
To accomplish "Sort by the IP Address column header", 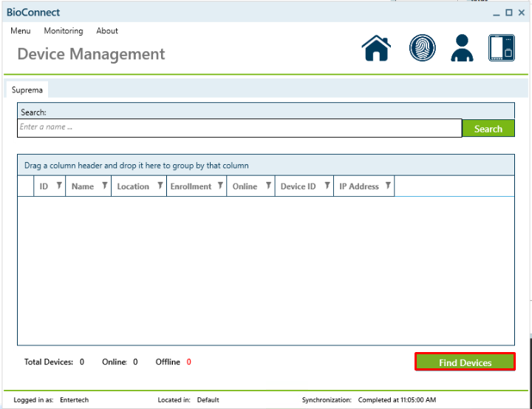I will 358,186.
